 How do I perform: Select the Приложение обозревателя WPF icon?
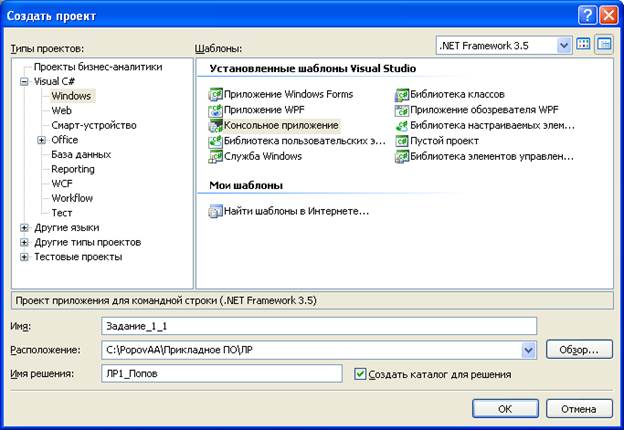402,110
